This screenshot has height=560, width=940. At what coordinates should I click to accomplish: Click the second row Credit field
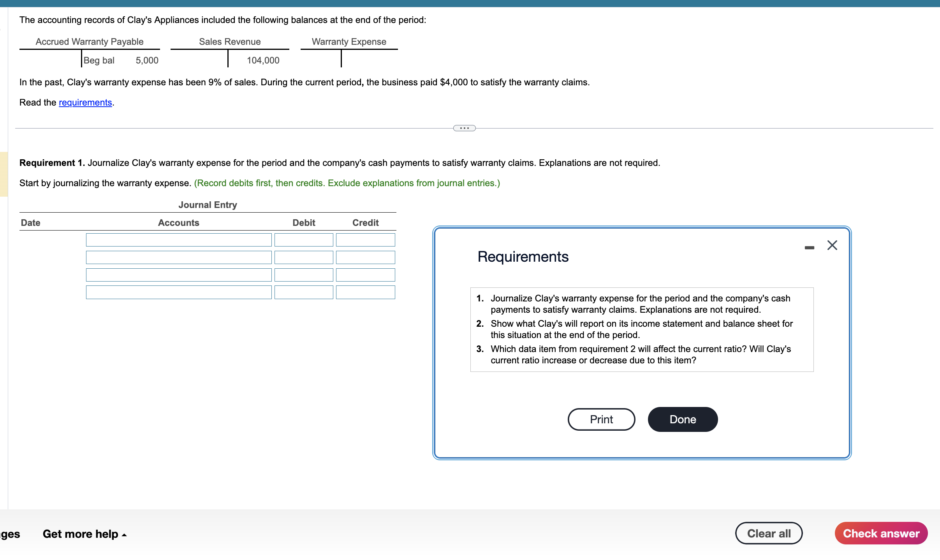[365, 257]
